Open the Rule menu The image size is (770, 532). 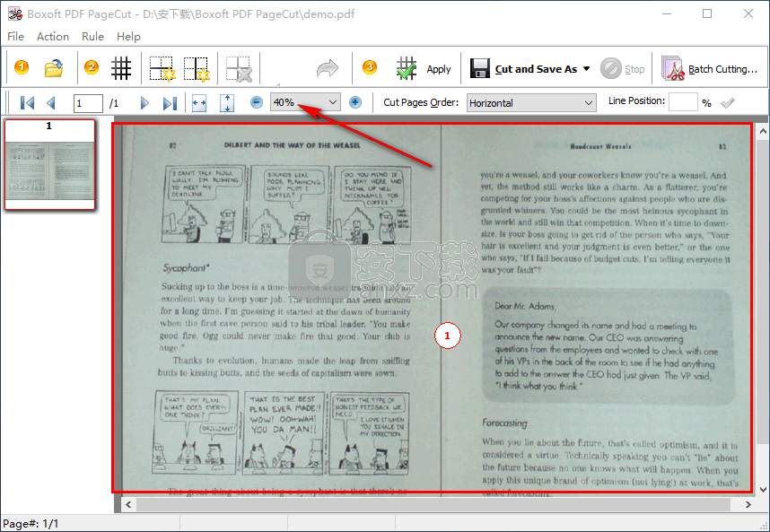(92, 37)
